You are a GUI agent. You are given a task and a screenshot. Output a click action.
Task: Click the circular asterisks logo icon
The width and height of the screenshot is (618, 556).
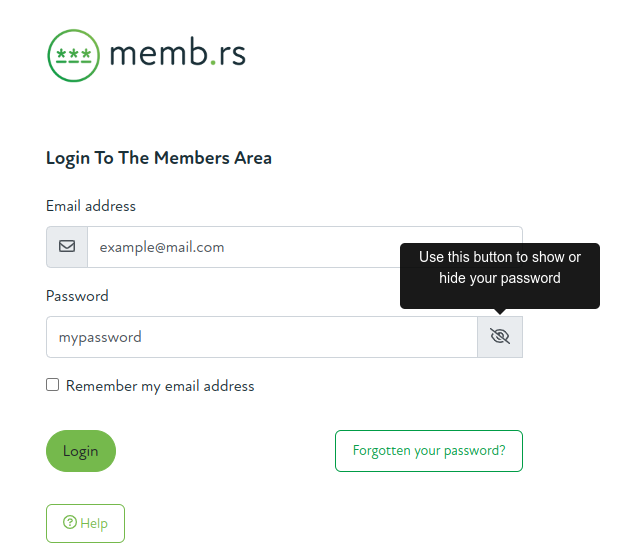tap(73, 55)
